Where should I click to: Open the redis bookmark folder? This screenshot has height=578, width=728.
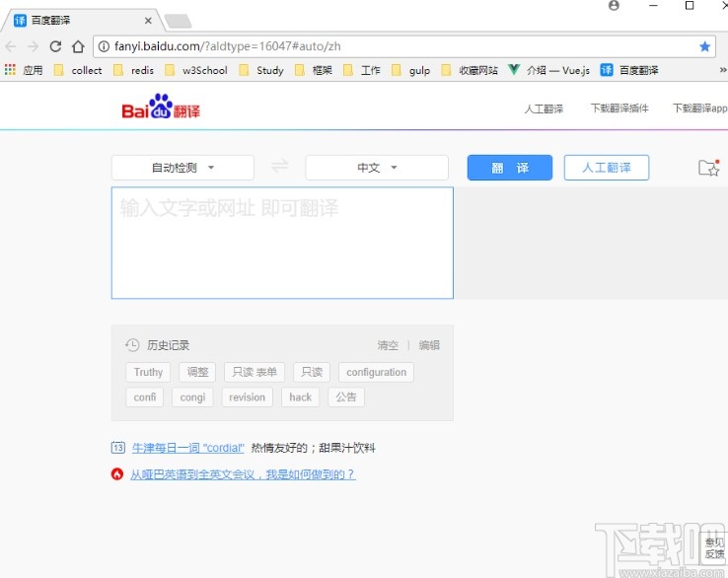click(x=134, y=70)
